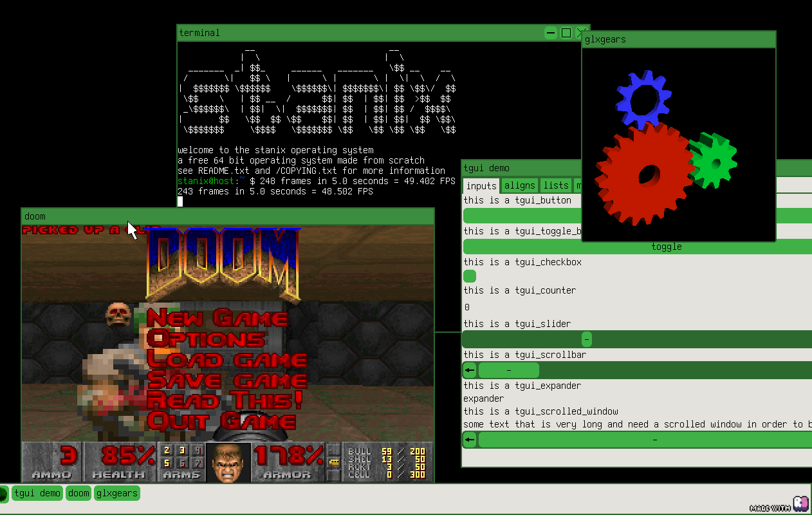Screen dimensions: 812x515
Task: Click the '243 frames in 5.0 seconds' line
Action: [275, 191]
